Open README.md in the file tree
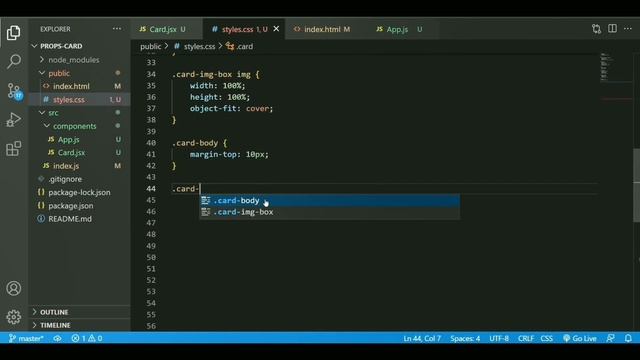This screenshot has width=640, height=360. [80, 219]
